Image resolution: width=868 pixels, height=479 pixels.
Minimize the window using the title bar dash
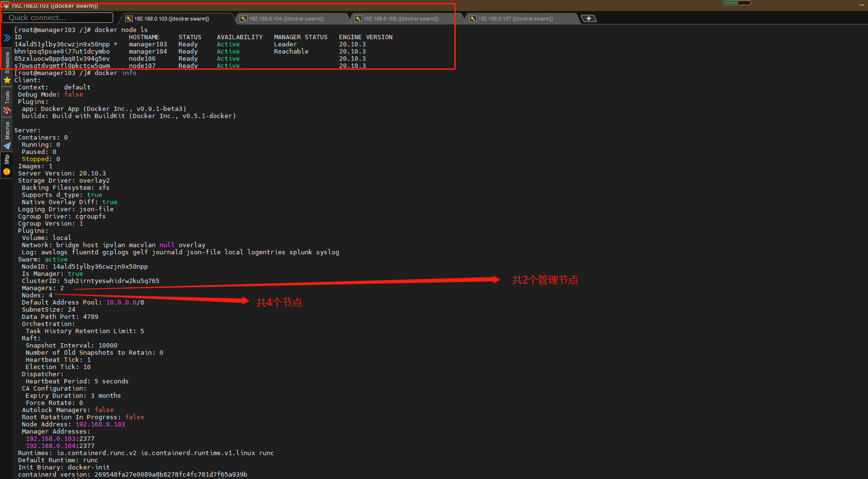(861, 5)
